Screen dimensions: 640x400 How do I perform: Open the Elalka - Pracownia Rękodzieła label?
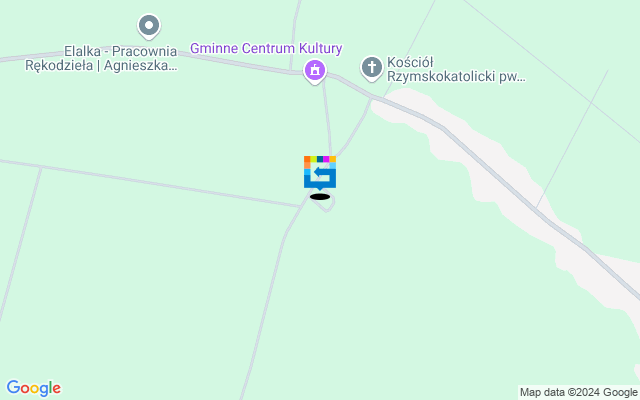coord(101,58)
